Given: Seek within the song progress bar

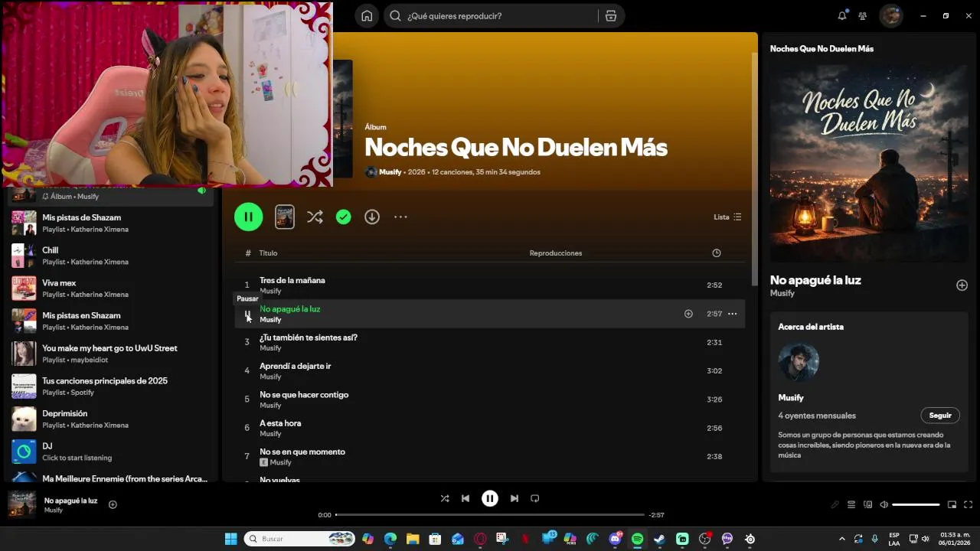Looking at the screenshot, I should tap(489, 515).
